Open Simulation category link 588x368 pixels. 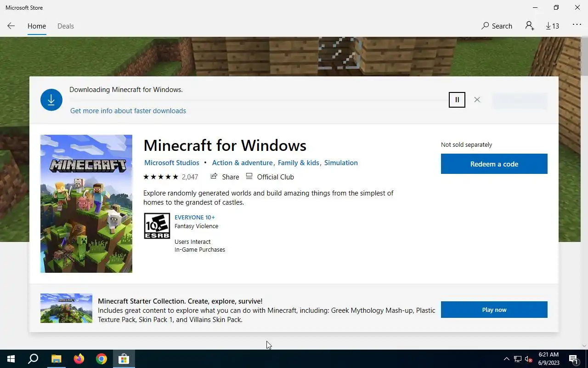341,163
